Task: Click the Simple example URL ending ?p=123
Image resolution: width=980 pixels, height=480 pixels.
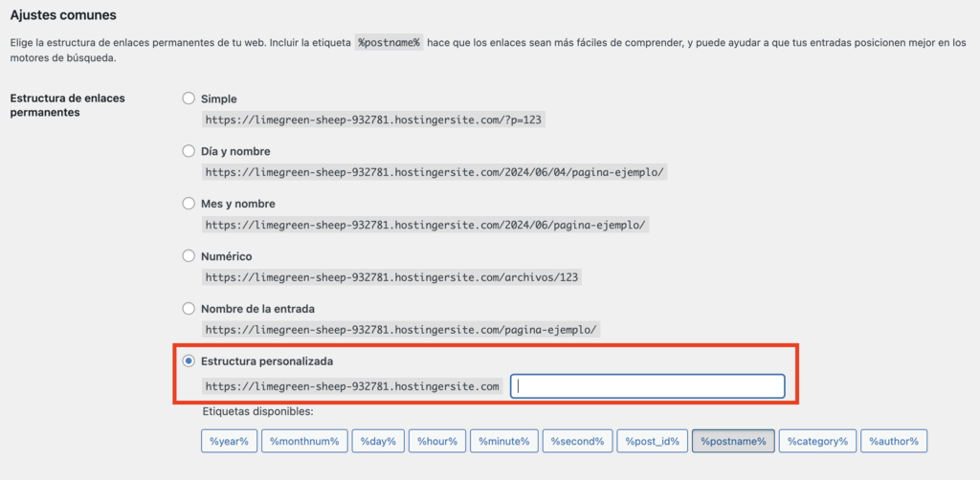Action: [374, 120]
